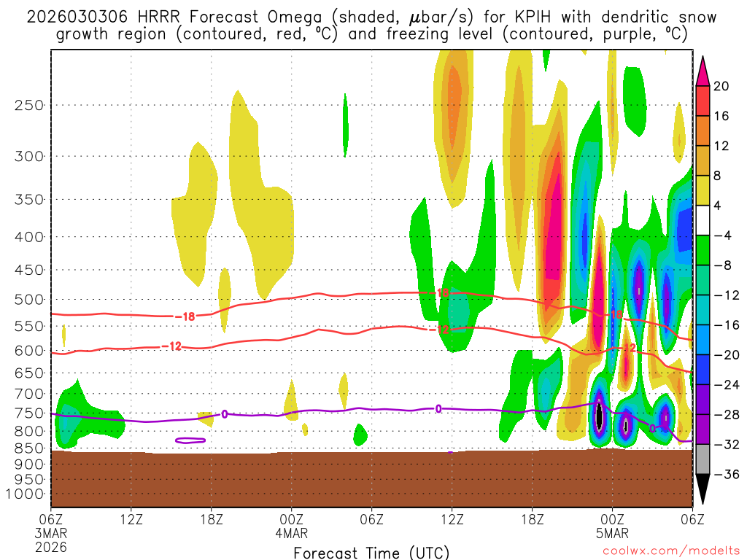747x560 pixels.
Task: Click the 250 pressure level label
Action: [x=29, y=105]
